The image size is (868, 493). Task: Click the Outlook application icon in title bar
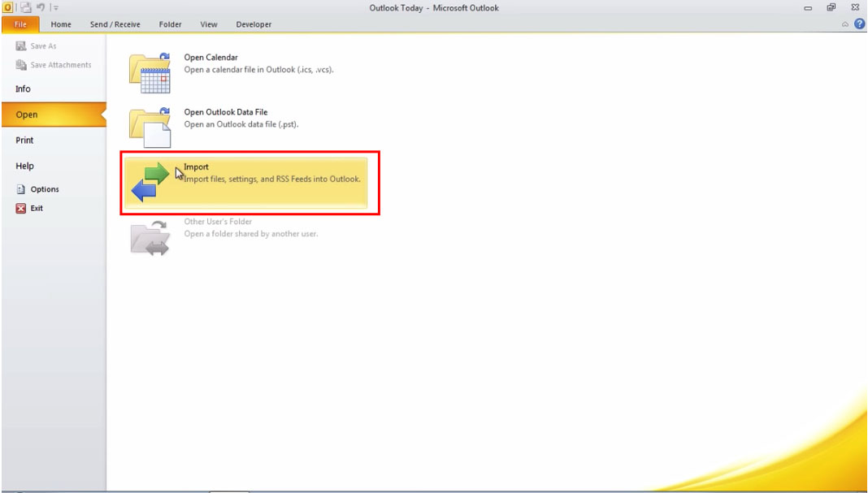8,8
